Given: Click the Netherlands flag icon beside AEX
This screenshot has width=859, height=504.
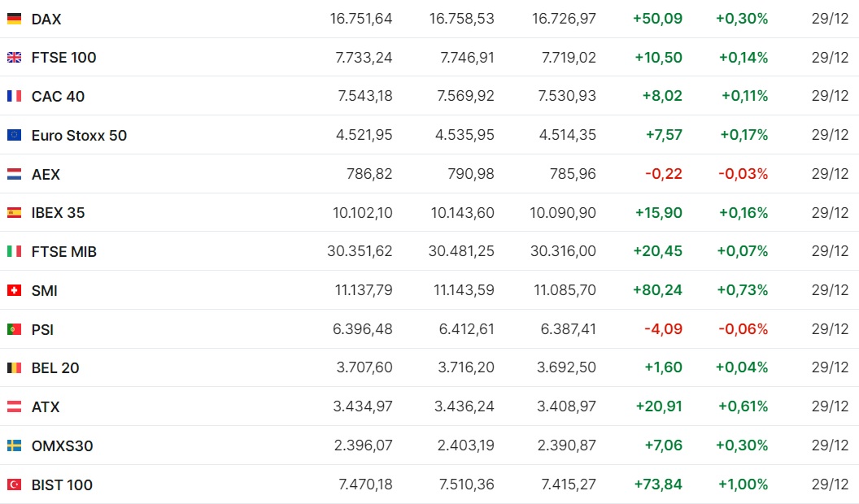Looking at the screenshot, I should pyautogui.click(x=14, y=174).
